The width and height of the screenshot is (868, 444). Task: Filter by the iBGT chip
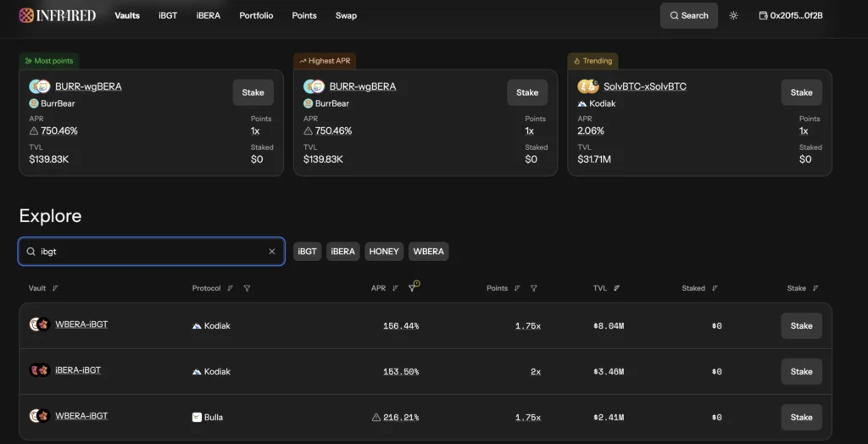click(307, 252)
